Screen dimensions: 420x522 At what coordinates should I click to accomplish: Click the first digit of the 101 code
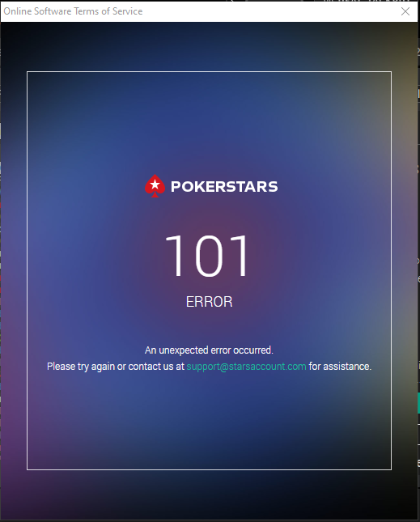coord(174,256)
